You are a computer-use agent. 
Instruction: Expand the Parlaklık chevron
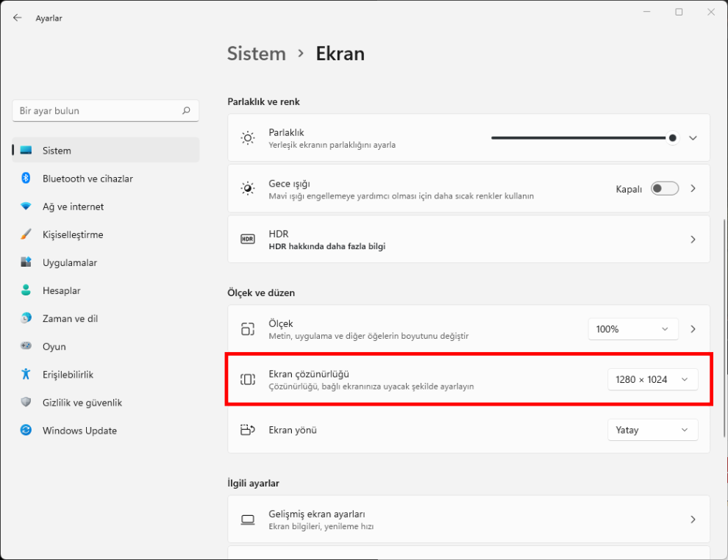(x=693, y=138)
